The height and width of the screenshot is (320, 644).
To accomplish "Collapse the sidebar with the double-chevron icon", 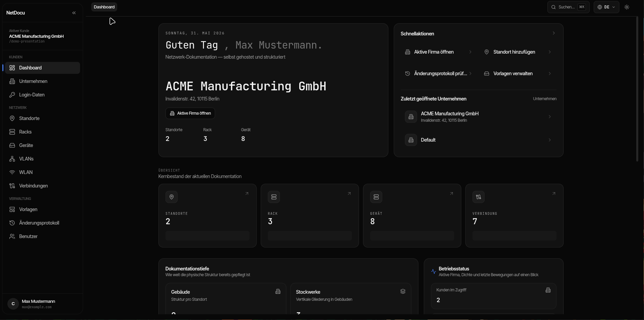I will (74, 13).
